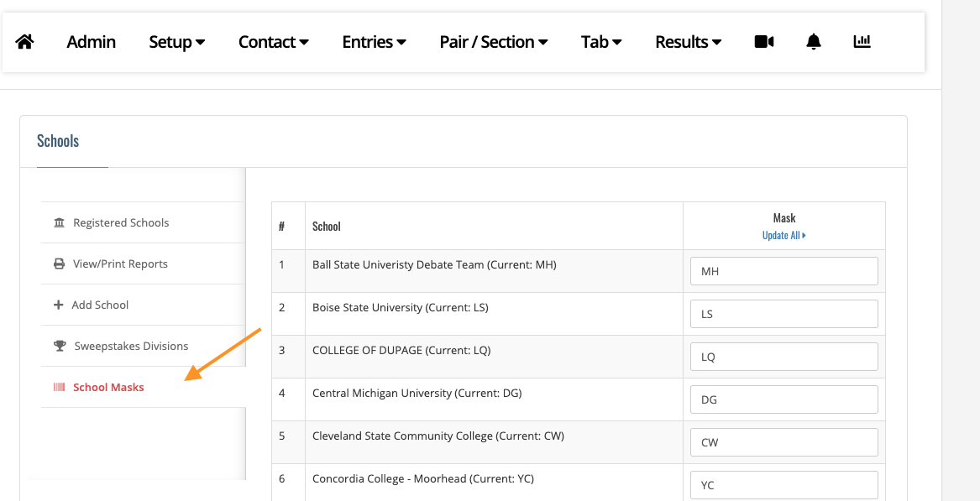
Task: Expand the Tab dropdown menu
Action: 601,42
